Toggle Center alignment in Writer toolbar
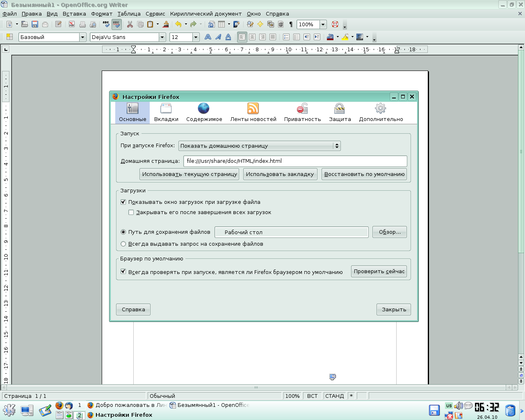Image resolution: width=525 pixels, height=420 pixels. click(x=252, y=37)
